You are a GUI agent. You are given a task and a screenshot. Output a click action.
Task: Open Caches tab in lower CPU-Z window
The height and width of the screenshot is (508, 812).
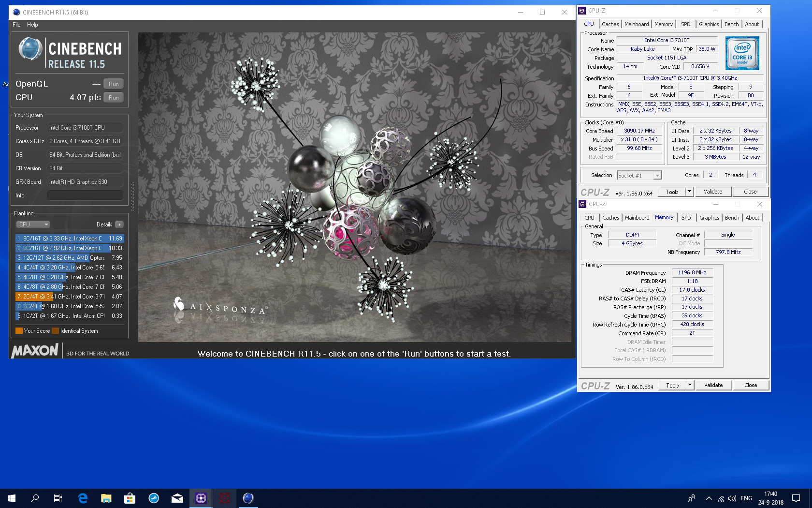pos(610,218)
